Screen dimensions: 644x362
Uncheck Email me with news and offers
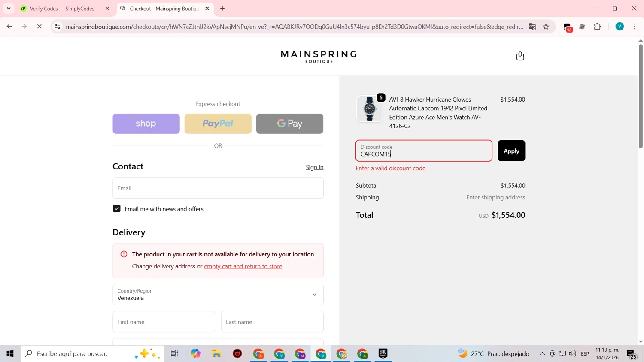[x=117, y=209]
